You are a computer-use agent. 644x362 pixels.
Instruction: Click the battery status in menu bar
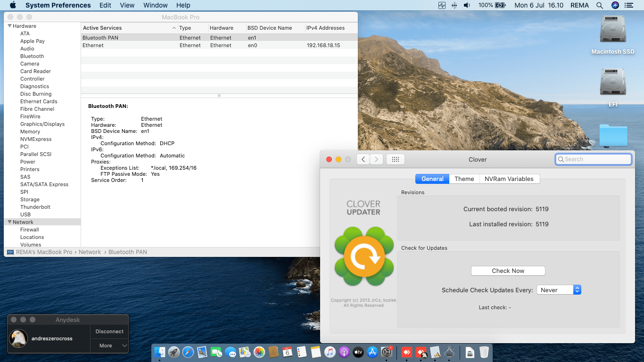click(x=492, y=5)
